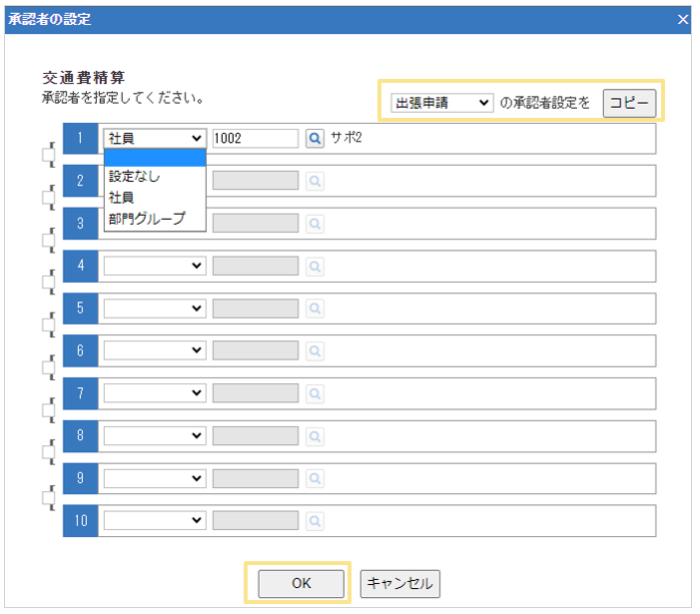Open the approver type dropdown in row 4
The width and height of the screenshot is (700, 614).
[x=155, y=267]
